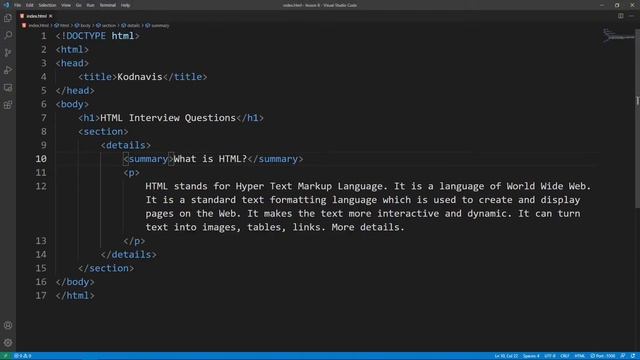Open the Manage gear icon
The image size is (640, 360).
8,343
